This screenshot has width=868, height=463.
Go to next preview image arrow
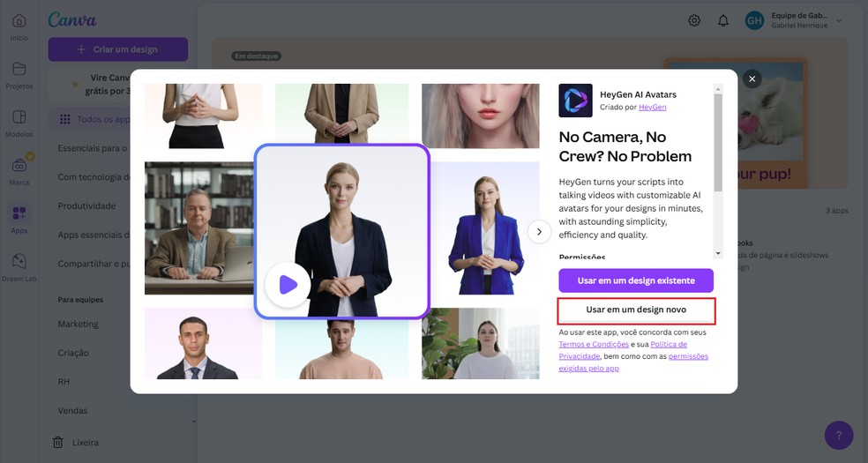coord(539,232)
